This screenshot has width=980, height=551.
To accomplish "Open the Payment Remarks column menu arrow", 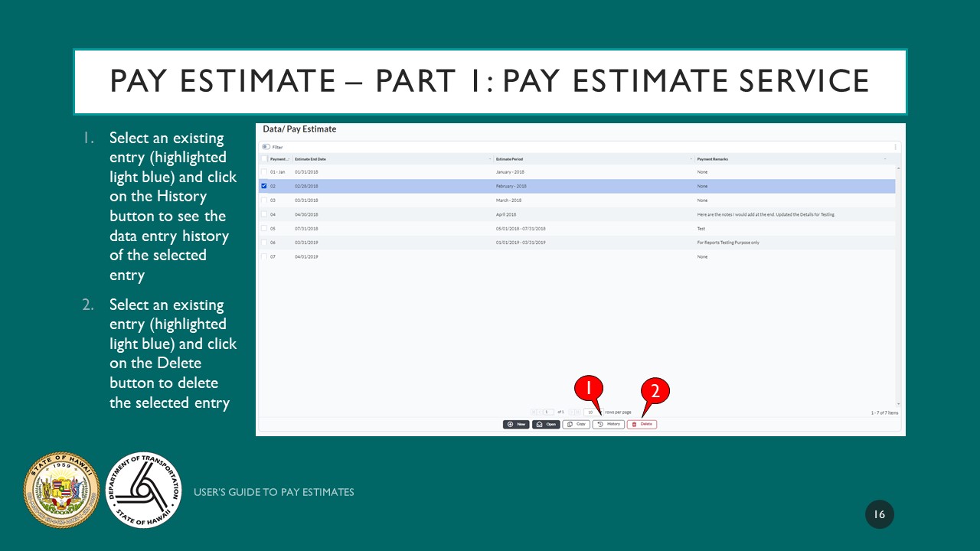I will (x=886, y=158).
